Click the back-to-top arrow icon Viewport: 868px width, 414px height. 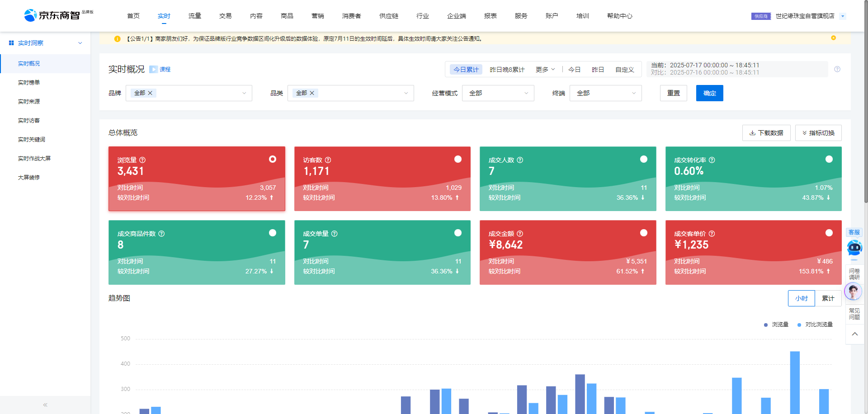pyautogui.click(x=854, y=334)
